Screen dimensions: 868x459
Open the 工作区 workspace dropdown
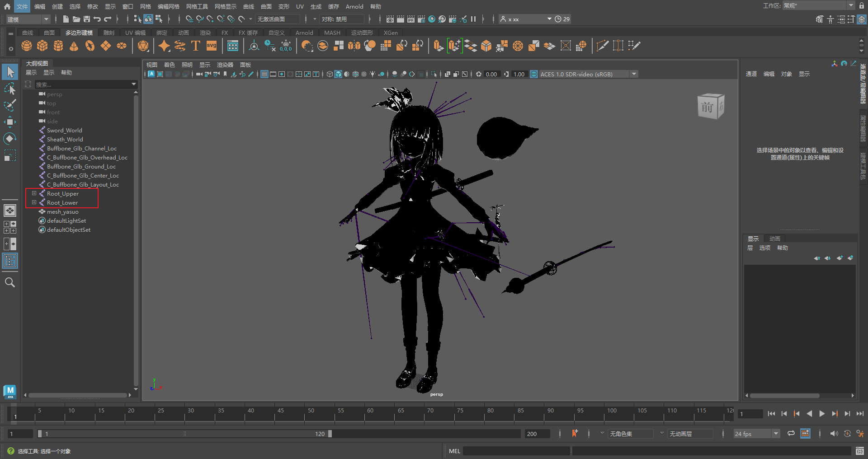pyautogui.click(x=818, y=5)
